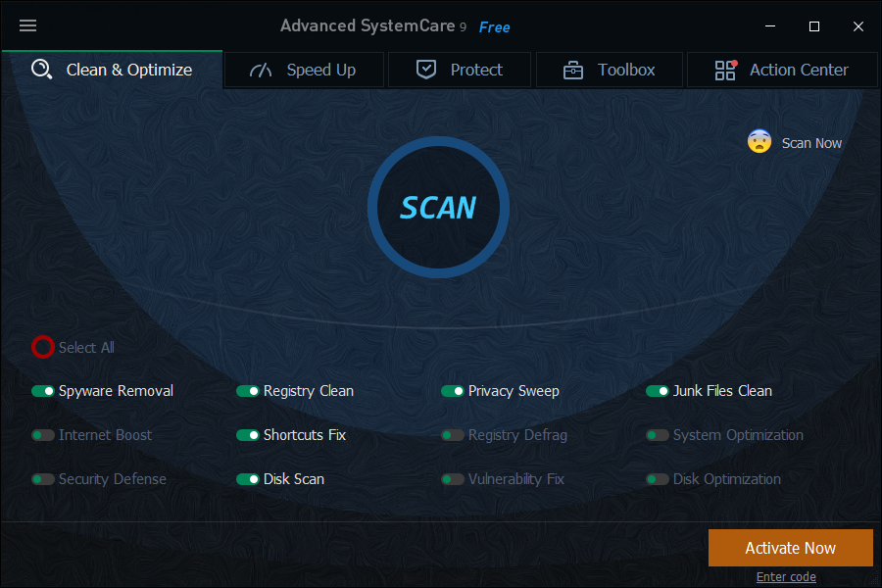Click the speedometer icon on Speed Up
Viewport: 882px width, 588px height.
tap(261, 71)
